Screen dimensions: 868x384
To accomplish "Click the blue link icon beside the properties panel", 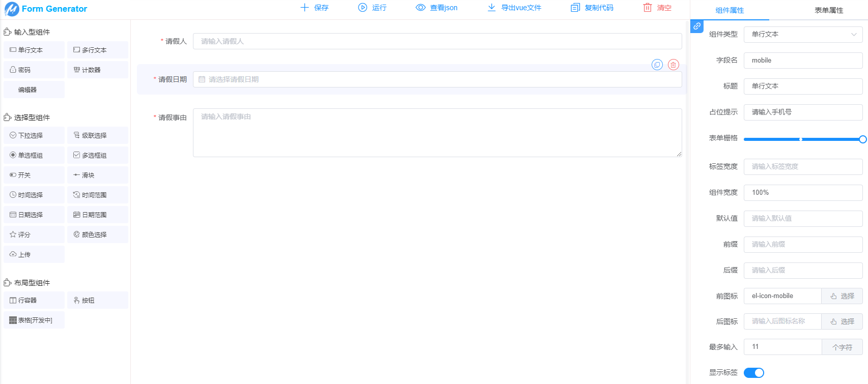I will (697, 26).
